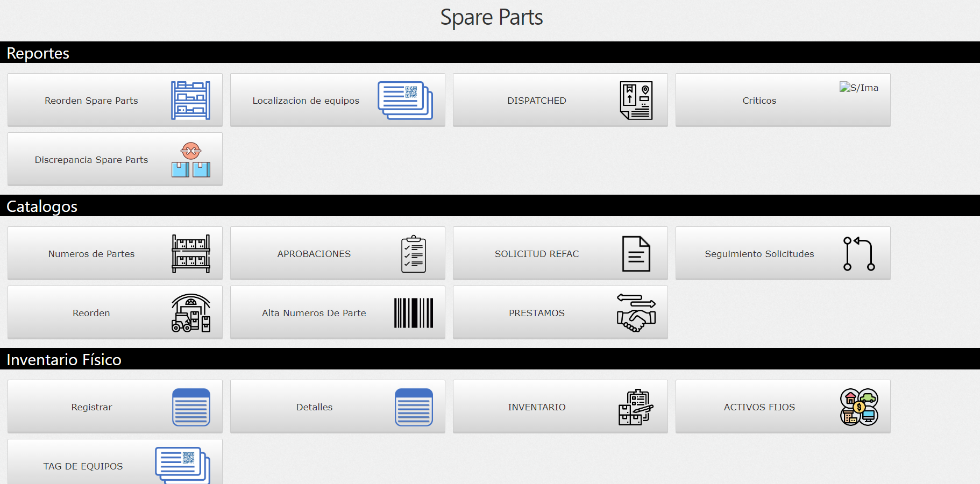This screenshot has width=980, height=484.
Task: Click the ACTIVOS FIJOS assets circle icon
Action: click(x=858, y=407)
